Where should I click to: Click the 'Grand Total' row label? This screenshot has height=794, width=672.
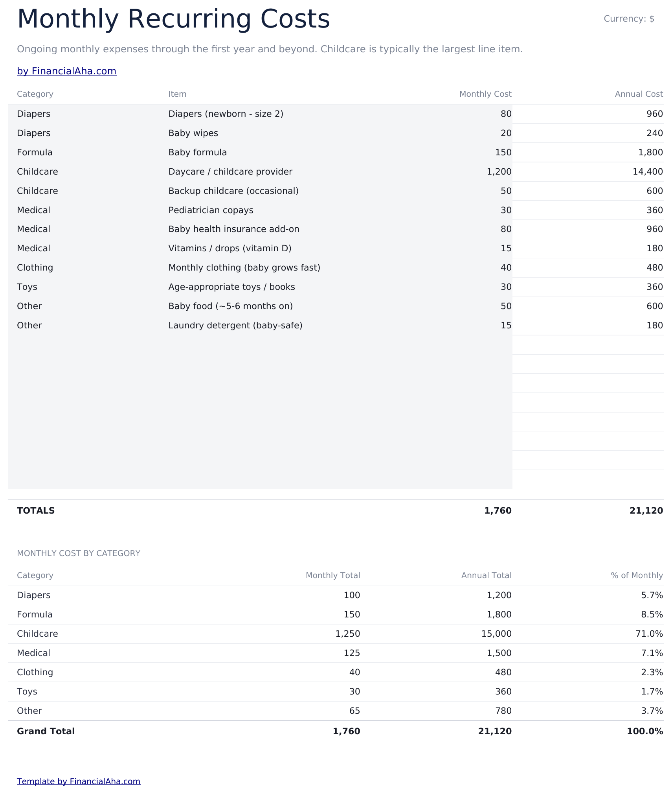point(46,731)
